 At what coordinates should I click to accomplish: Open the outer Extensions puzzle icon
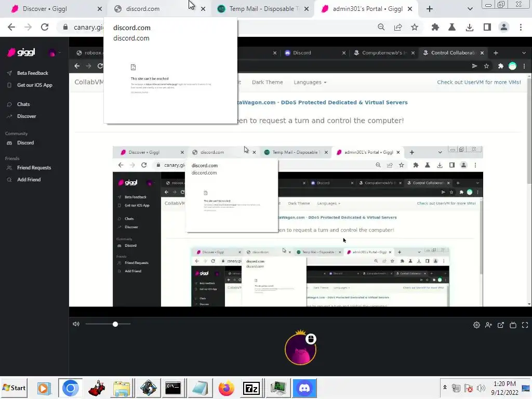point(435,27)
